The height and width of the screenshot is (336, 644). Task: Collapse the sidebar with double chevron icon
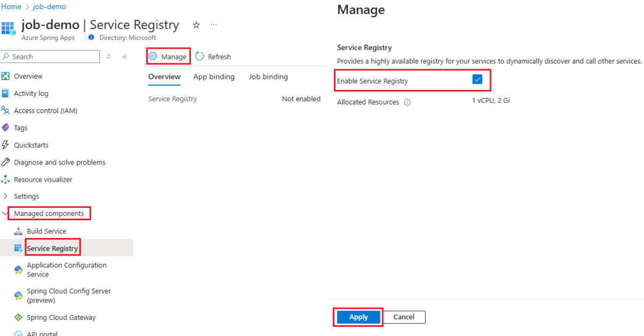pyautogui.click(x=125, y=56)
